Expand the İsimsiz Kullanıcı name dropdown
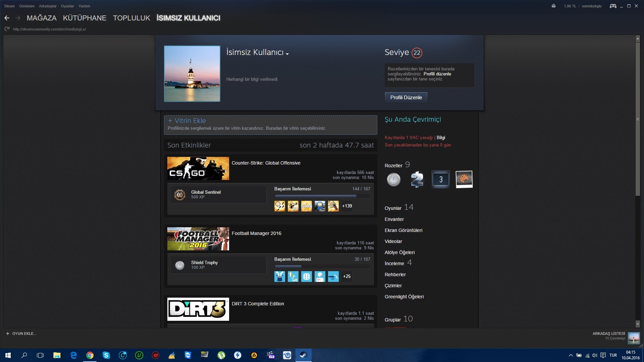644x362 pixels. click(x=287, y=54)
